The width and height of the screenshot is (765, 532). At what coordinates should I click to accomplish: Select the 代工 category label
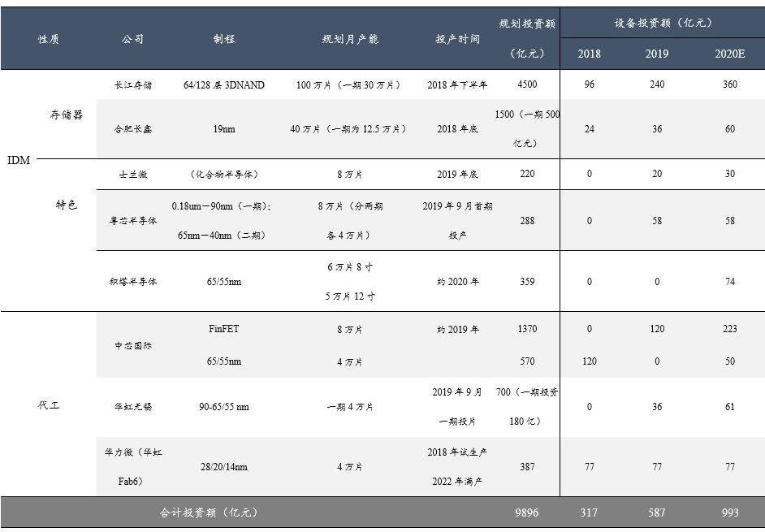(49, 405)
